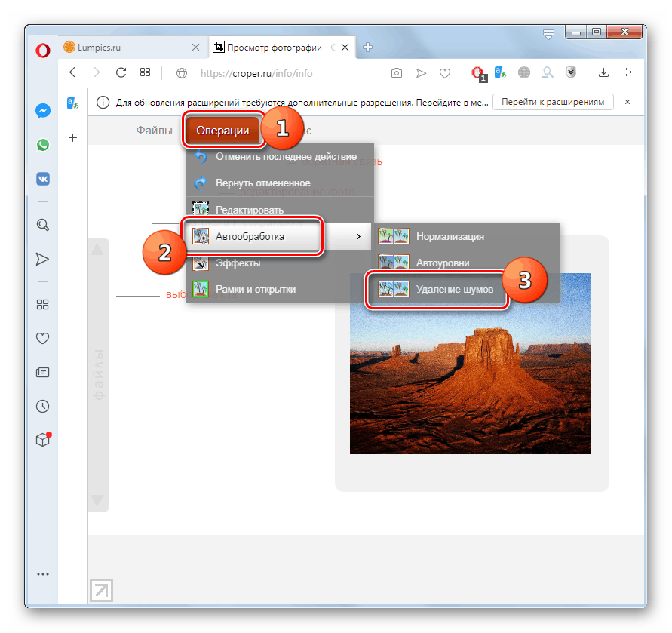This screenshot has width=672, height=633.
Task: Bookmark page with address bar heart
Action: [445, 74]
